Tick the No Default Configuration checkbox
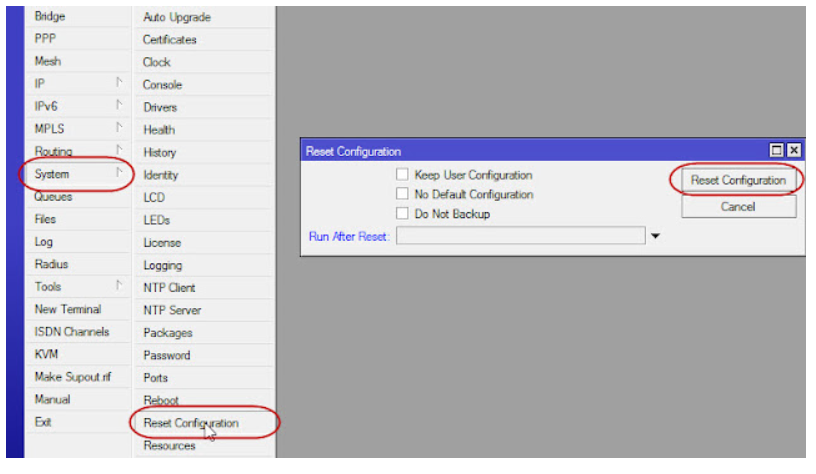The image size is (816, 474). click(402, 194)
